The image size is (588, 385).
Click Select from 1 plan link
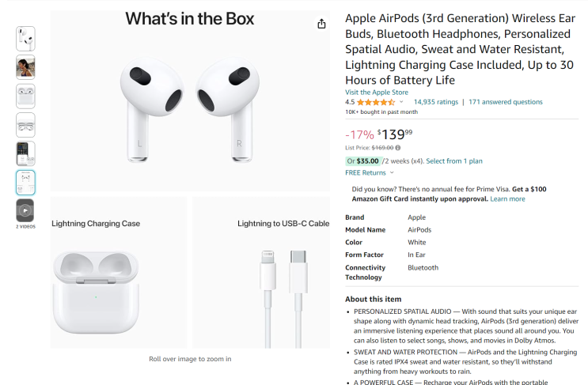pos(453,160)
